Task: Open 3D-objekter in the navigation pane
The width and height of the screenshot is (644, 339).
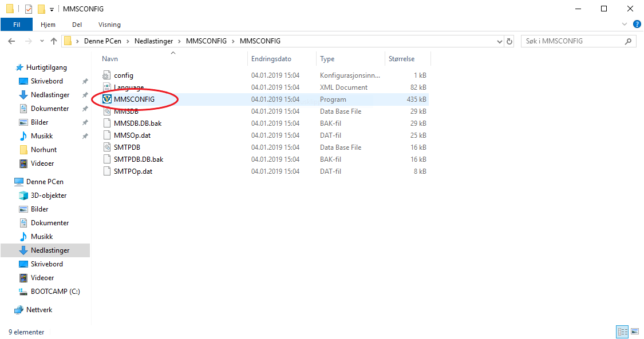Action: click(x=49, y=196)
